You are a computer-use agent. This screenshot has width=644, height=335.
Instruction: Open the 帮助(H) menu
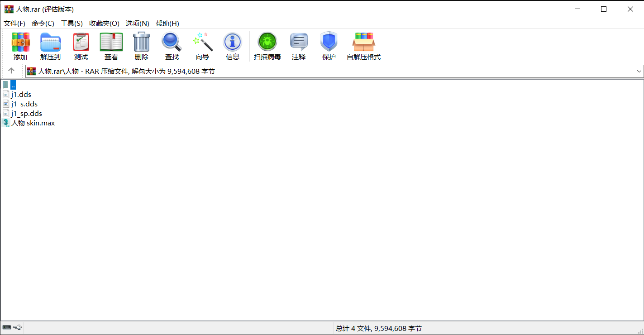tap(167, 24)
